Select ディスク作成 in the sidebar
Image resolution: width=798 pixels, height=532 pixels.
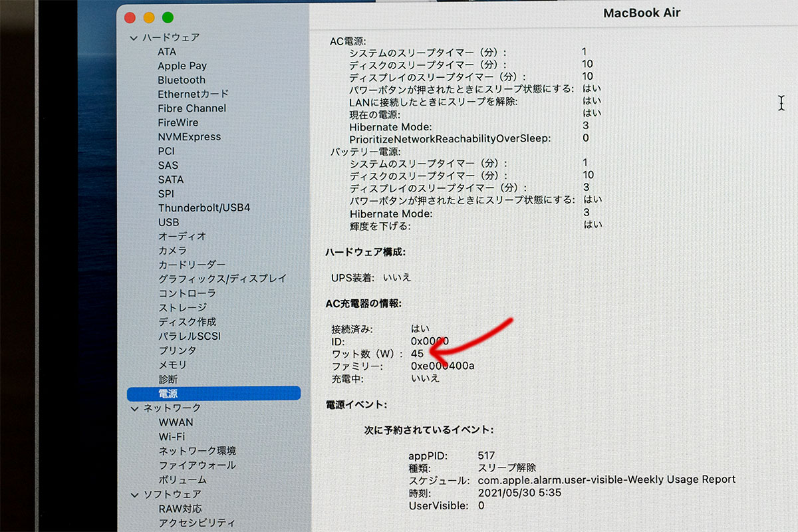[x=188, y=322]
